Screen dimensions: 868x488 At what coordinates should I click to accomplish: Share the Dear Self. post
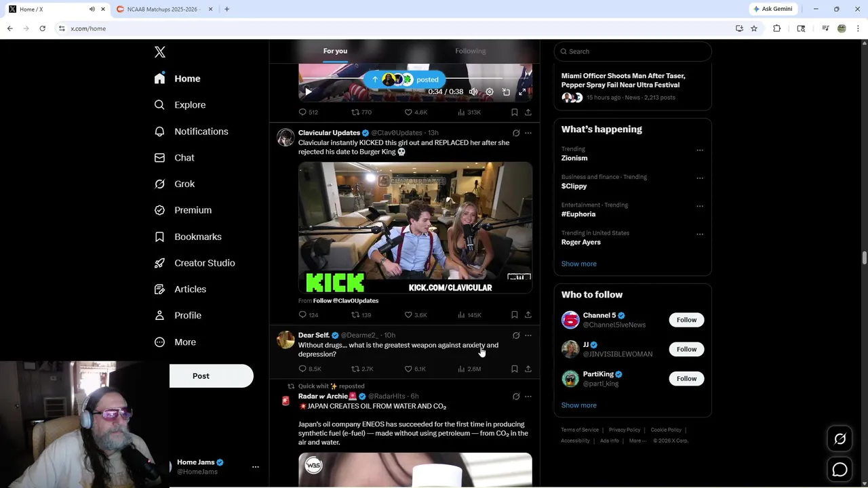[x=528, y=369]
